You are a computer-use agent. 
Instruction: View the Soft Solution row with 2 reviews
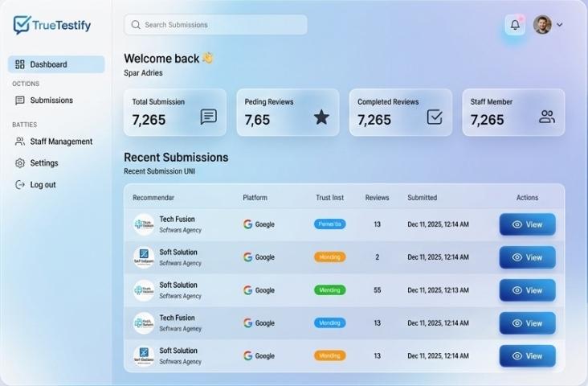pyautogui.click(x=527, y=257)
